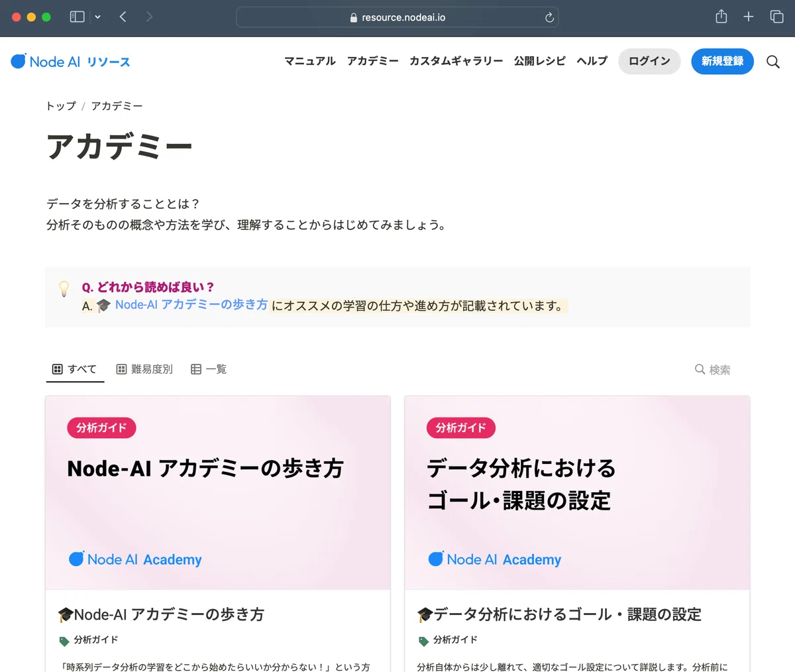The image size is (795, 672).
Task: Open the 🎓データ分析におけるゴール・課題の設定 card title
Action: tap(559, 614)
